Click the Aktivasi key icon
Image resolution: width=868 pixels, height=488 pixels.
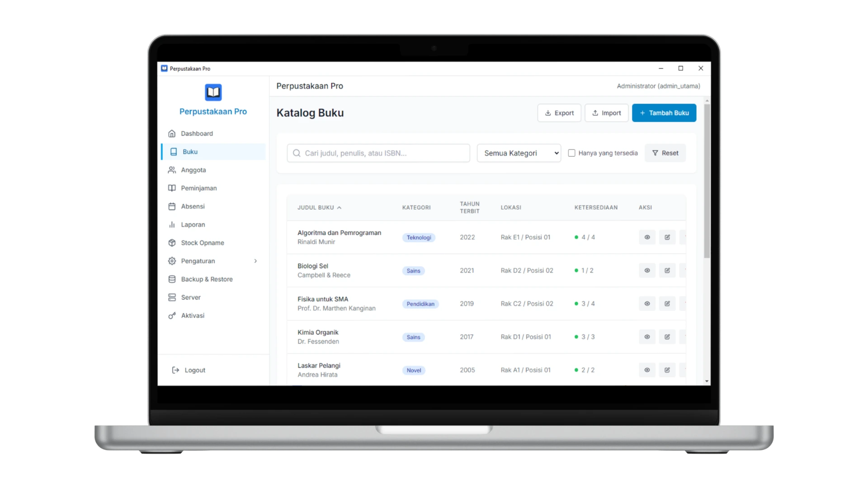[x=172, y=315]
